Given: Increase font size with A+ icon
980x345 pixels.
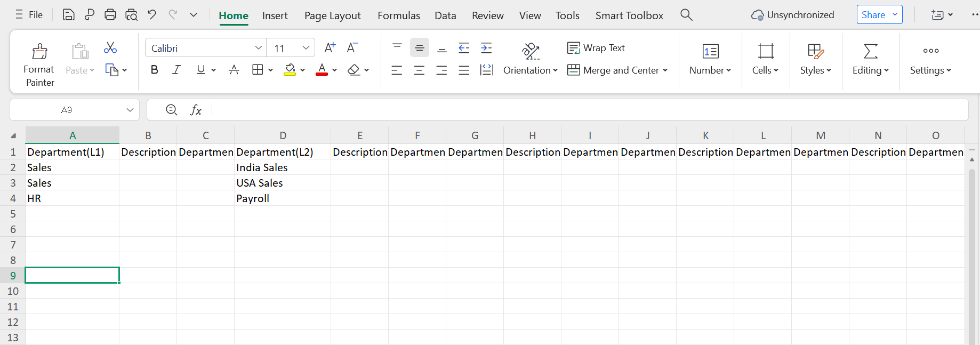Looking at the screenshot, I should pos(330,47).
